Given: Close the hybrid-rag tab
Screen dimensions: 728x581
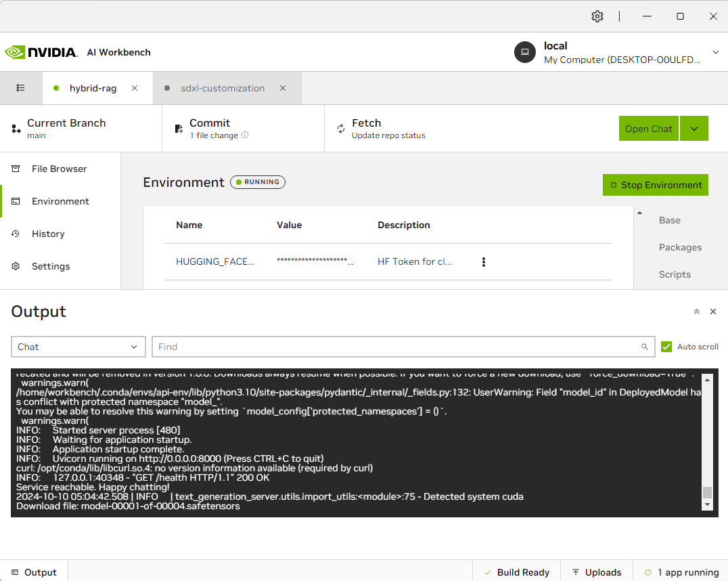Looking at the screenshot, I should tap(135, 88).
